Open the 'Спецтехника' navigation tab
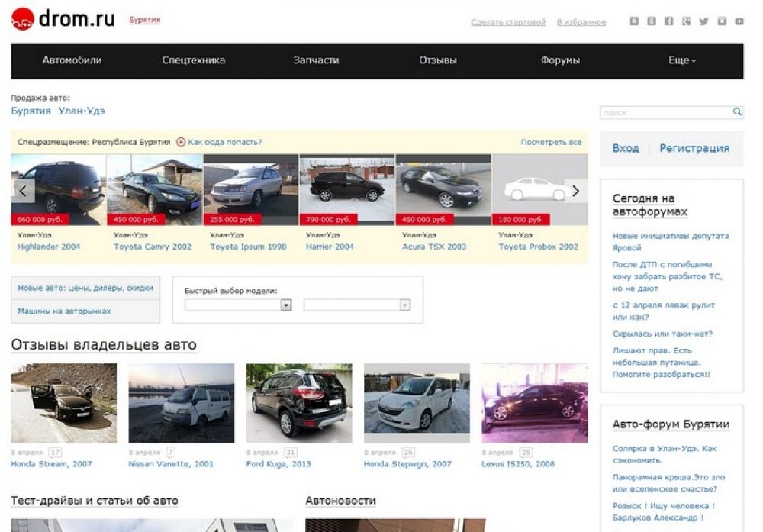This screenshot has height=532, width=763. [x=194, y=60]
